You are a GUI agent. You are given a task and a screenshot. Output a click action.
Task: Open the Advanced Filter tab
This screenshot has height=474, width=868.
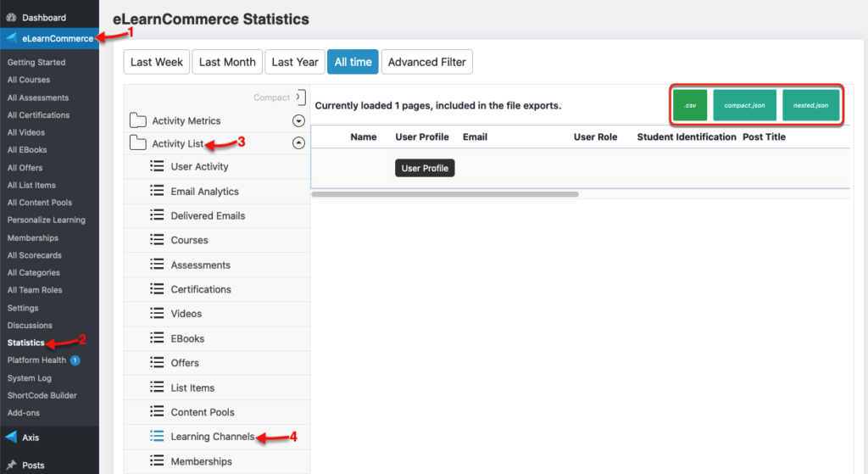pos(427,62)
